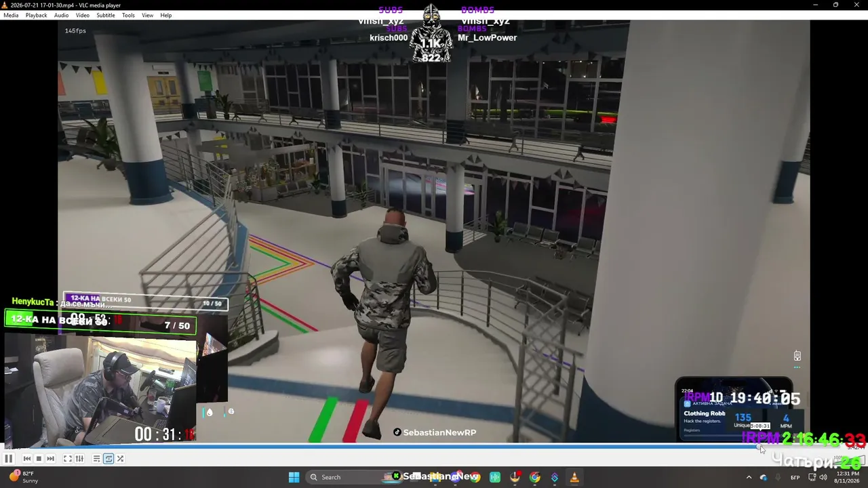This screenshot has width=868, height=488.
Task: Expand the hidden system tray icons
Action: 749,477
